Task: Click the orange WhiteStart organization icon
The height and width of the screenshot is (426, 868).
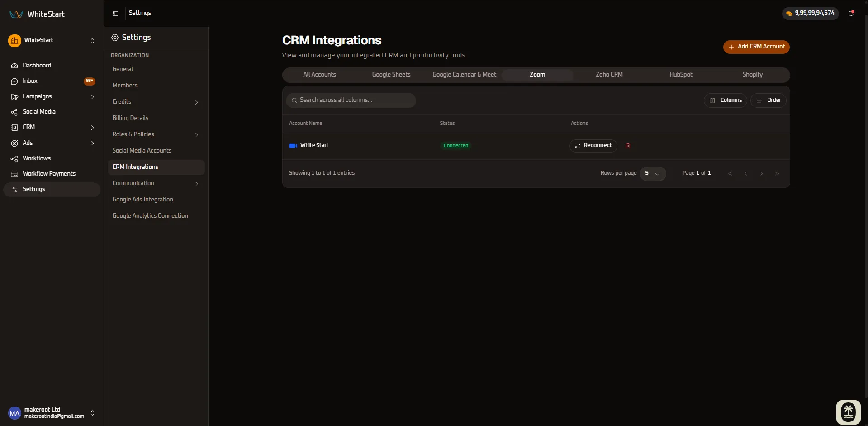Action: 14,41
